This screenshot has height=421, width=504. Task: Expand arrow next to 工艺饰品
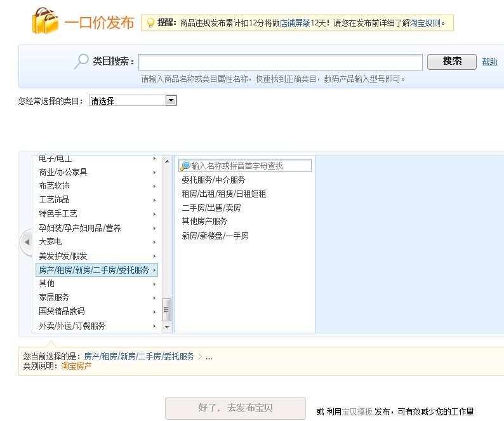click(x=154, y=200)
